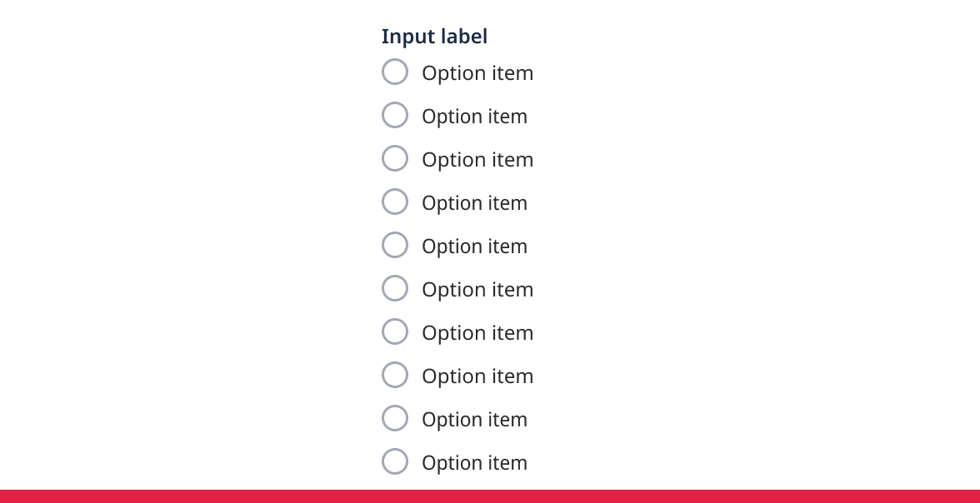Select the second option's radio circle

(x=395, y=115)
